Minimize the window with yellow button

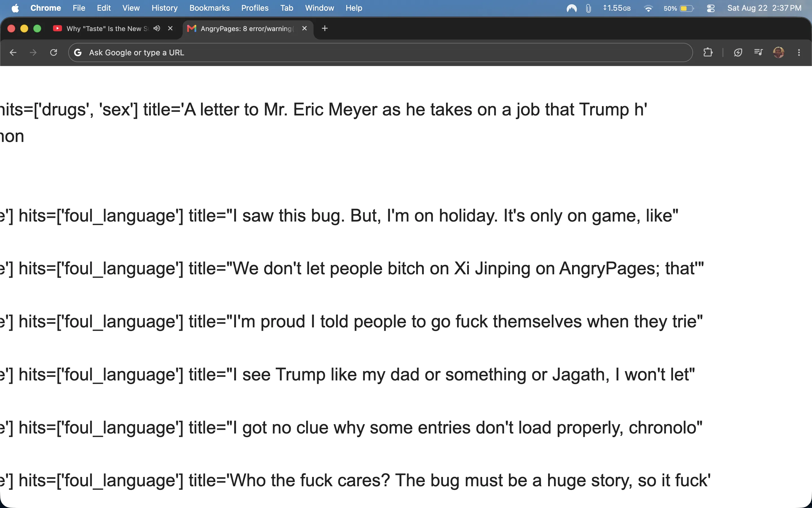24,29
